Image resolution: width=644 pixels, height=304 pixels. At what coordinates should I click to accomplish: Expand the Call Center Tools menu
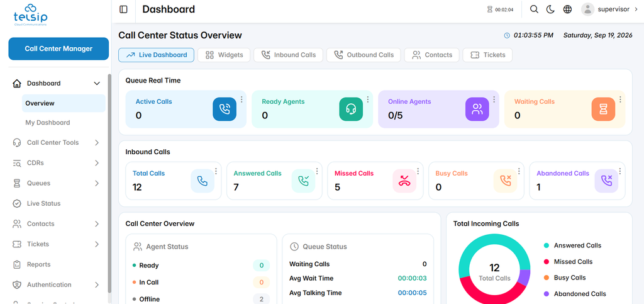click(x=97, y=142)
